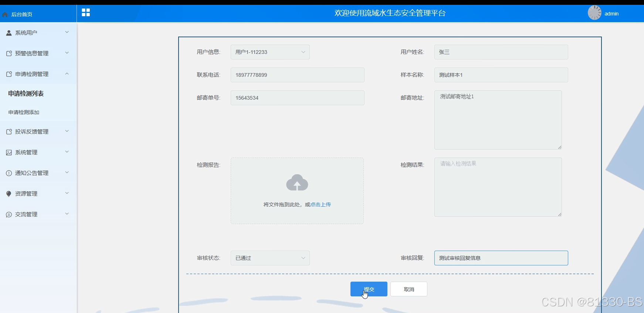The width and height of the screenshot is (644, 313).
Task: Click the 样本名称 field showing 测试样本1
Action: pos(501,75)
